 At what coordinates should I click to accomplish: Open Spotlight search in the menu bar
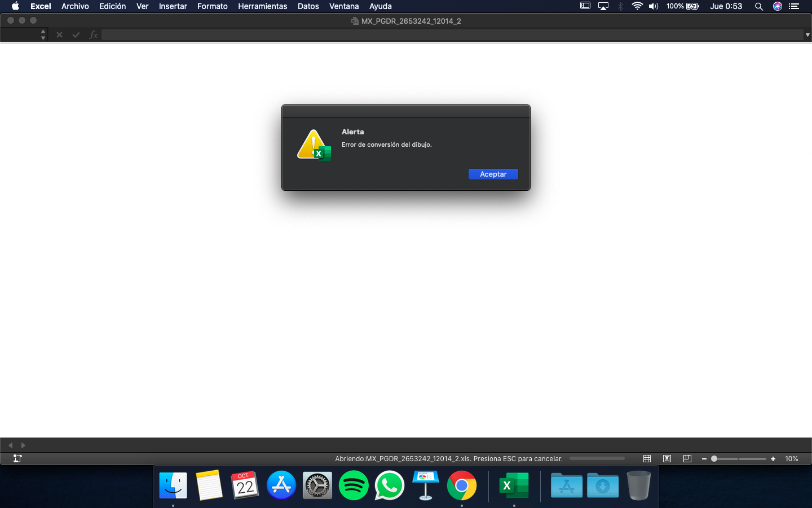pyautogui.click(x=759, y=6)
